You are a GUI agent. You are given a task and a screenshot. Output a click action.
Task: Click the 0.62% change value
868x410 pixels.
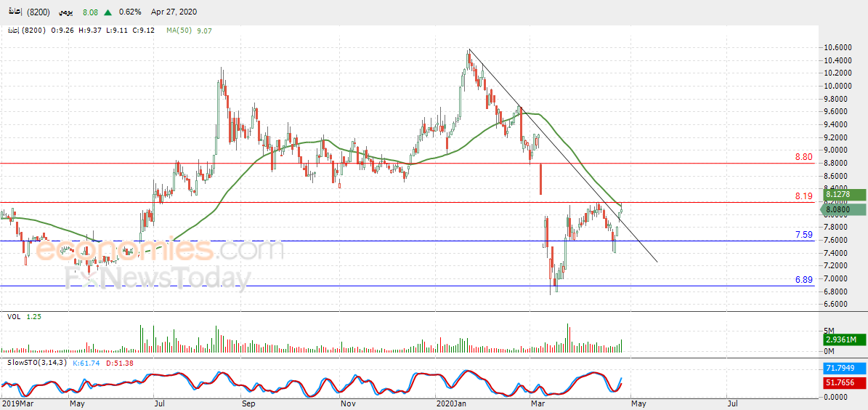pyautogui.click(x=129, y=12)
